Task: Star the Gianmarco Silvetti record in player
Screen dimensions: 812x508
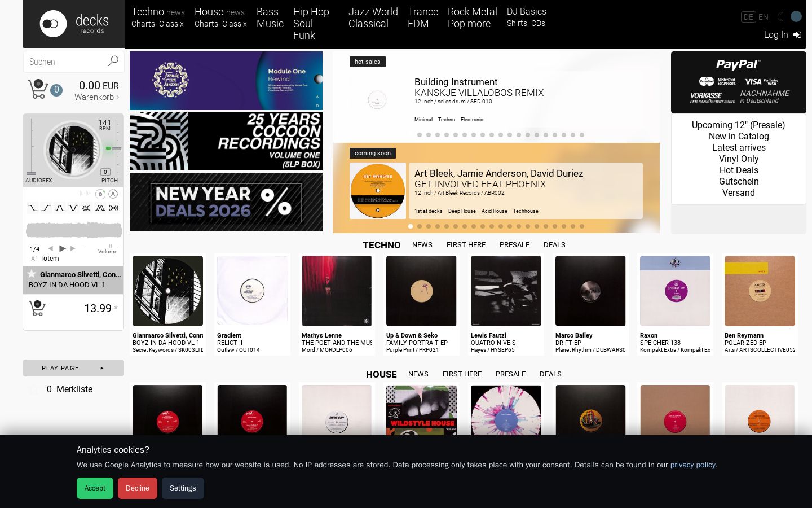Action: [x=32, y=274]
